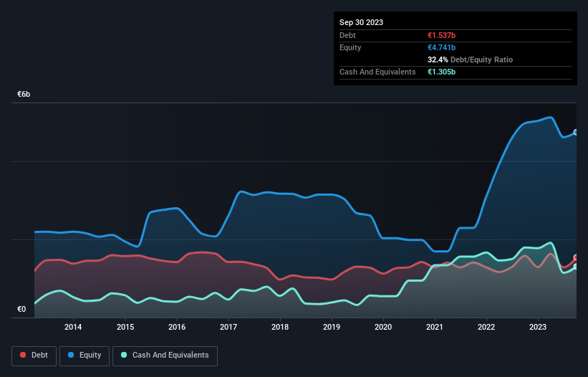Click the 2015 x-axis label
Screen dimensions: 588x377
point(125,327)
